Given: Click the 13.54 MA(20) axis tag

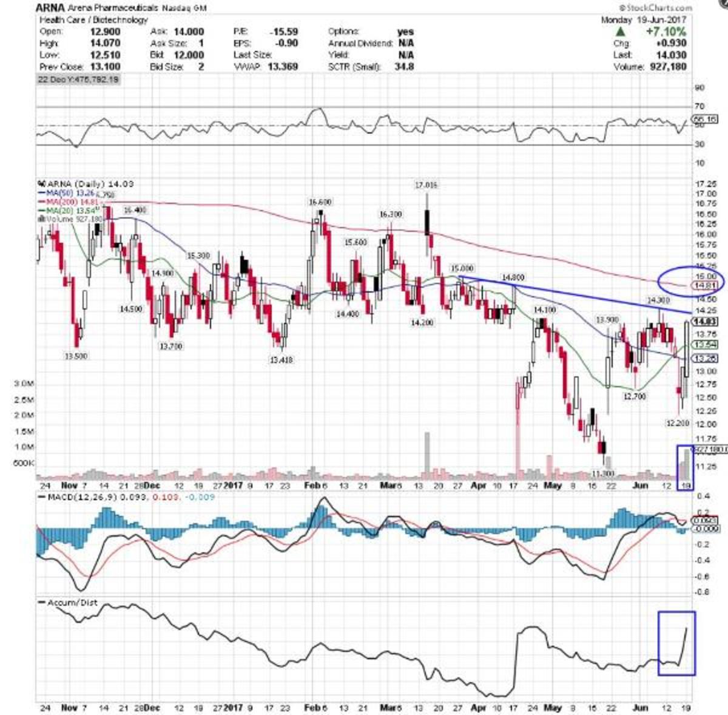Looking at the screenshot, I should pos(704,344).
